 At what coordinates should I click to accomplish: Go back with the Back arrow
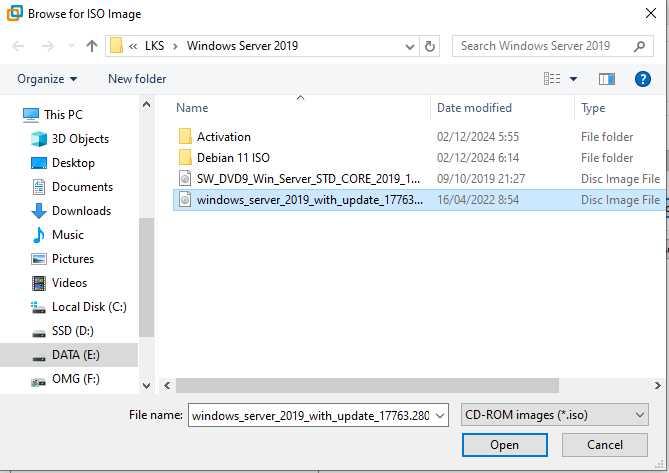pyautogui.click(x=18, y=46)
